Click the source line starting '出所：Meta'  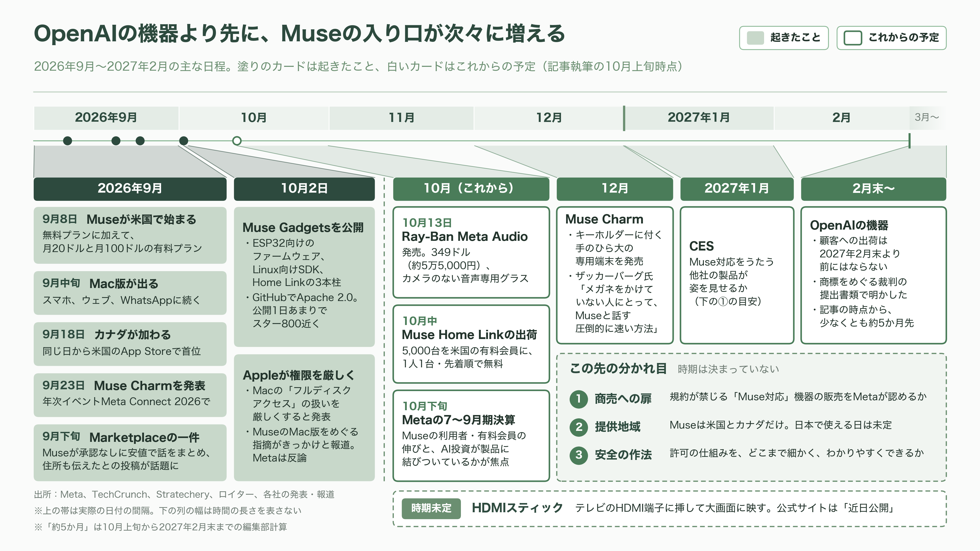point(184,495)
